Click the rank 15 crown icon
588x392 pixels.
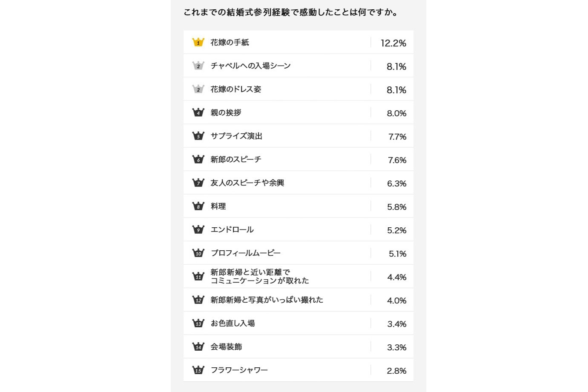pos(198,370)
